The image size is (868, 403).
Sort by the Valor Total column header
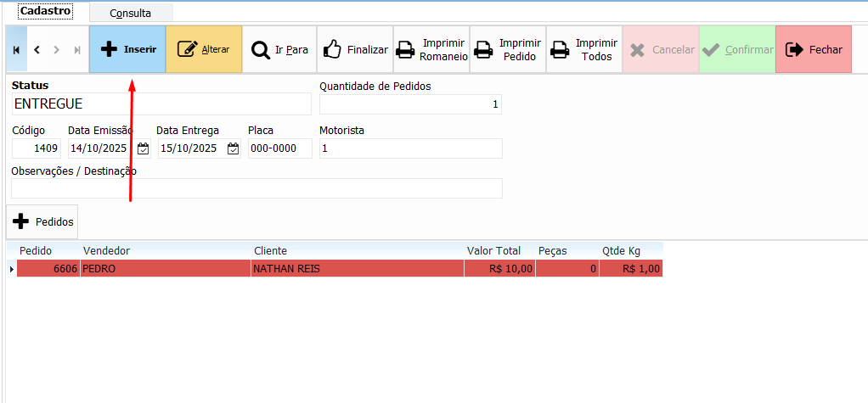(493, 251)
